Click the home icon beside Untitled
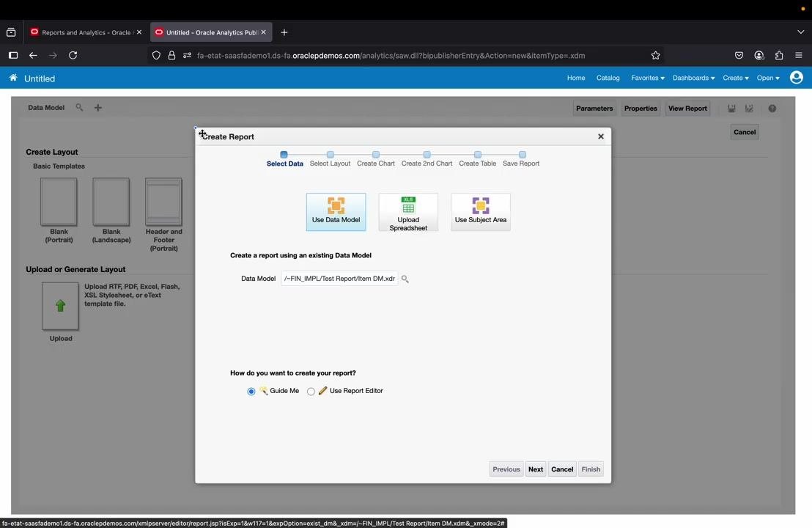The image size is (812, 528). click(13, 77)
